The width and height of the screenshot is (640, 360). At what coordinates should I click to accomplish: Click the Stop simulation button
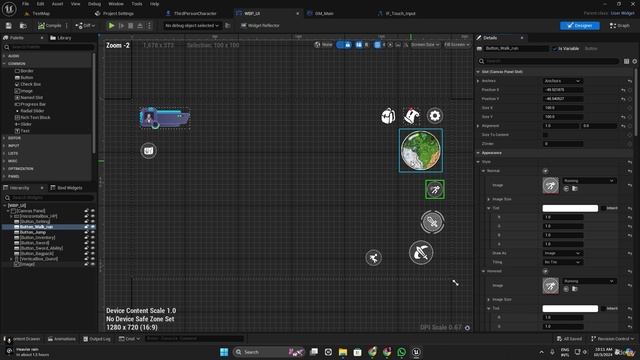click(x=131, y=26)
